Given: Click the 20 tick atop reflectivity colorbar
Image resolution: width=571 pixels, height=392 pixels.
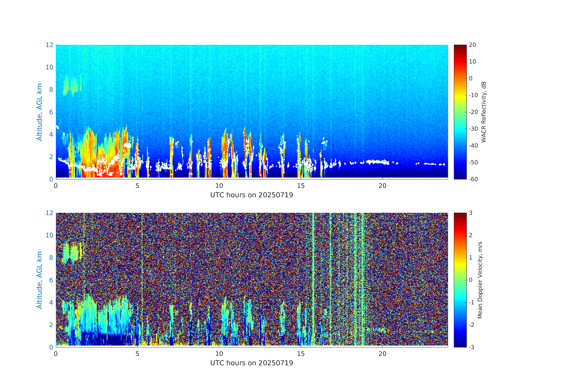Looking at the screenshot, I should 472,45.
